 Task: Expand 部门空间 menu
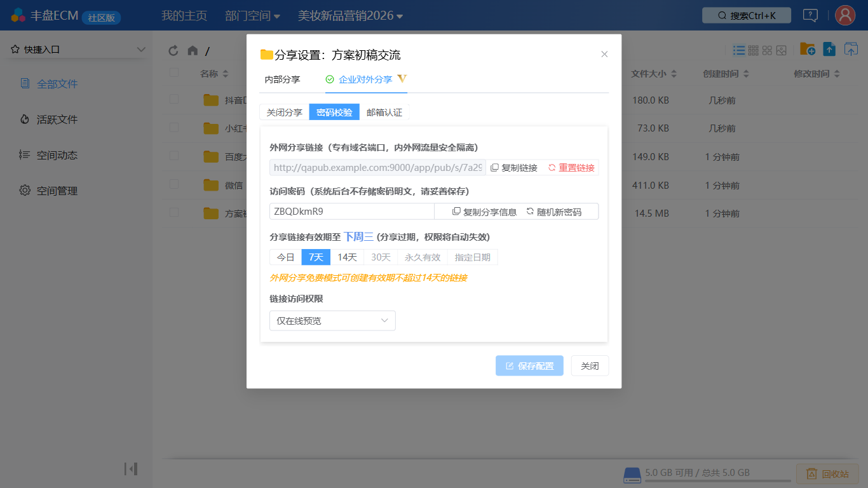click(253, 15)
